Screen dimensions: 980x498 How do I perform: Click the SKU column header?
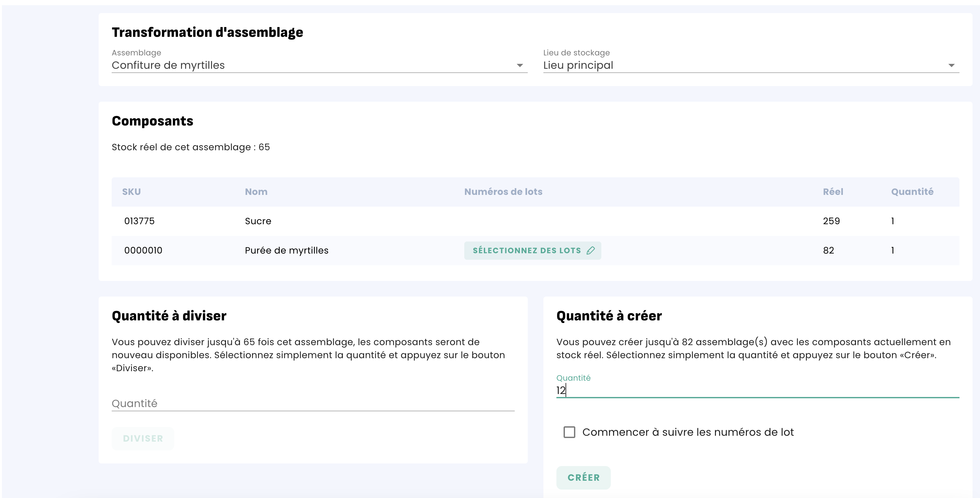point(131,192)
